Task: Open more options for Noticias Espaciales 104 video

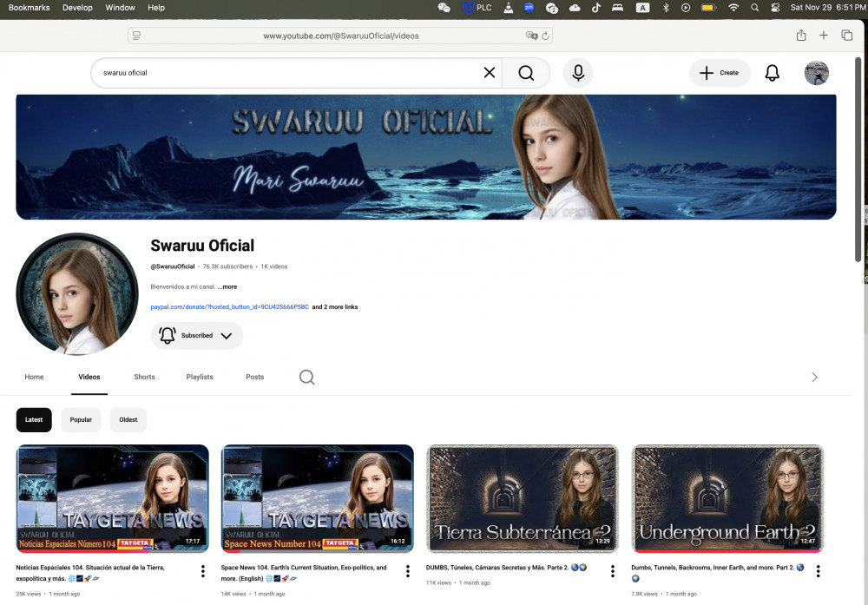Action: (202, 571)
